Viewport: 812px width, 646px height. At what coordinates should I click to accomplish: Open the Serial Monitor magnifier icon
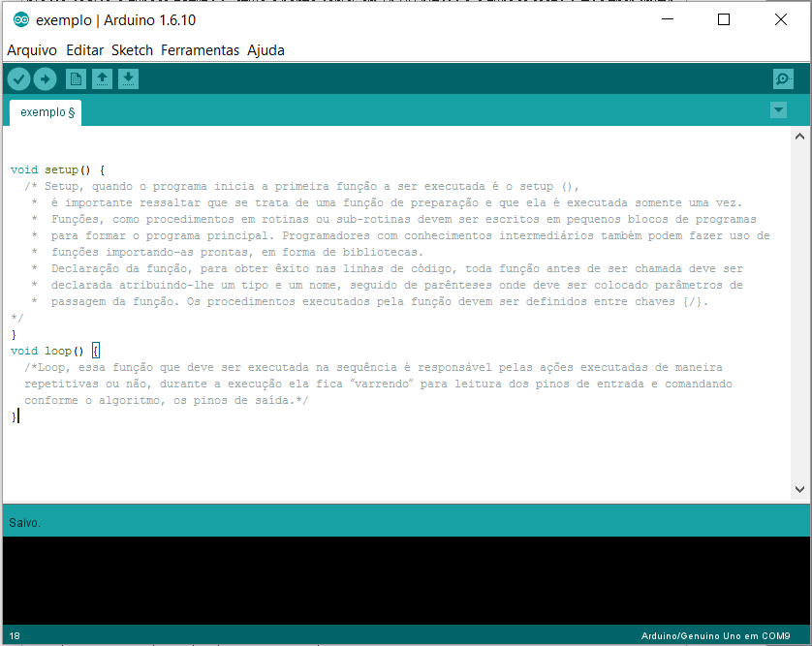click(x=782, y=78)
